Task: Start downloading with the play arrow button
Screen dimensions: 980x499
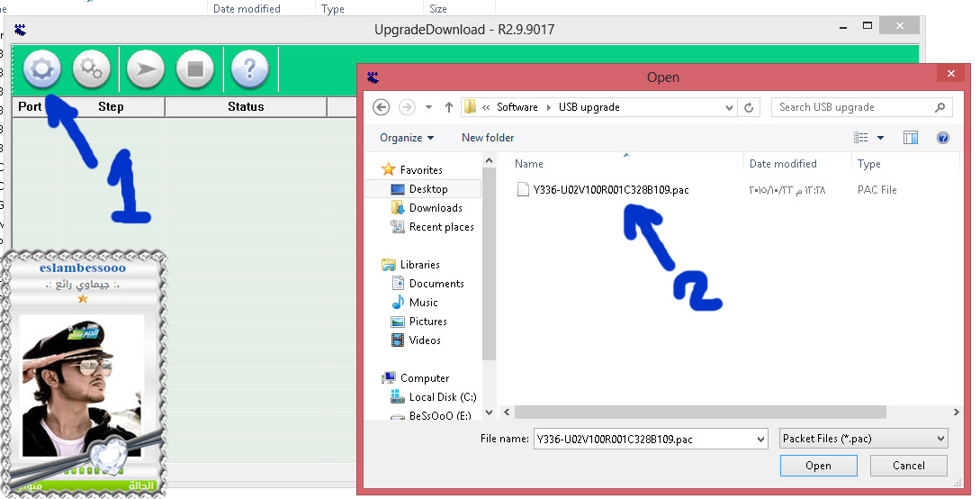Action: [146, 69]
